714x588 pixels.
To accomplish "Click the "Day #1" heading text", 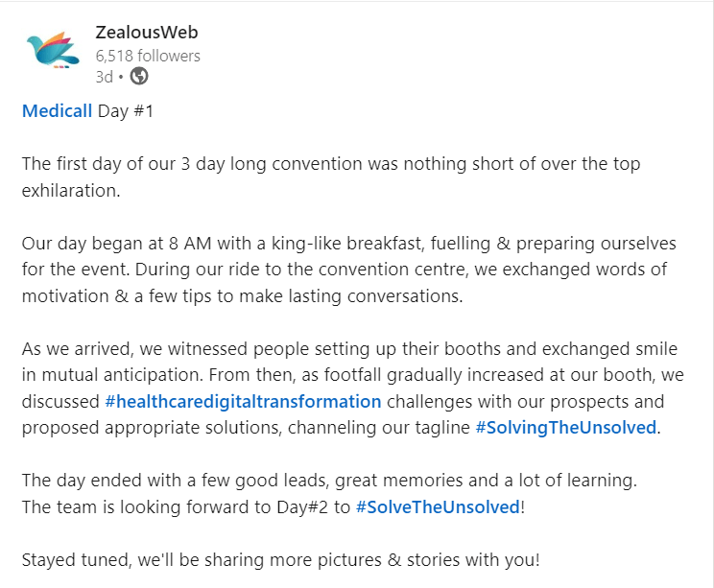I will 126,111.
